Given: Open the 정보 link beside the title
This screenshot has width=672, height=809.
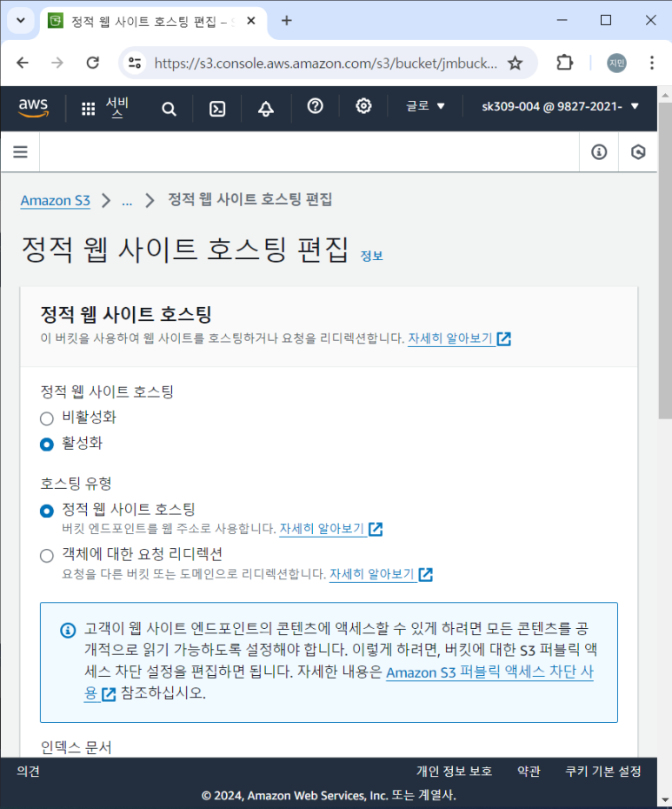Looking at the screenshot, I should click(x=371, y=256).
